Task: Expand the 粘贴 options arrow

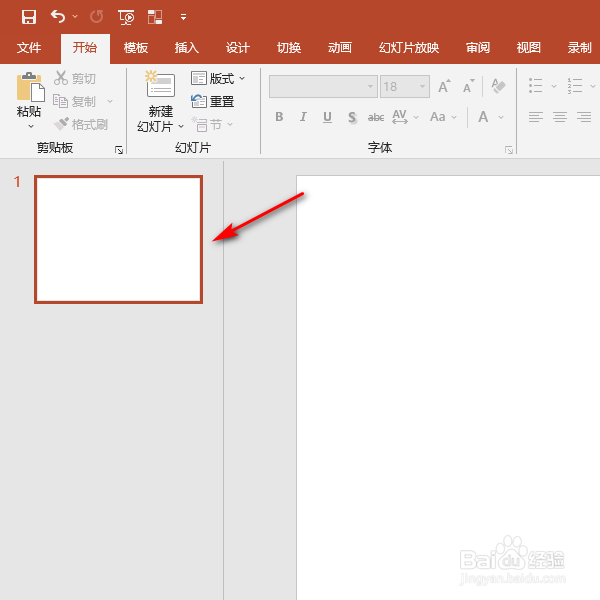Action: tap(31, 126)
